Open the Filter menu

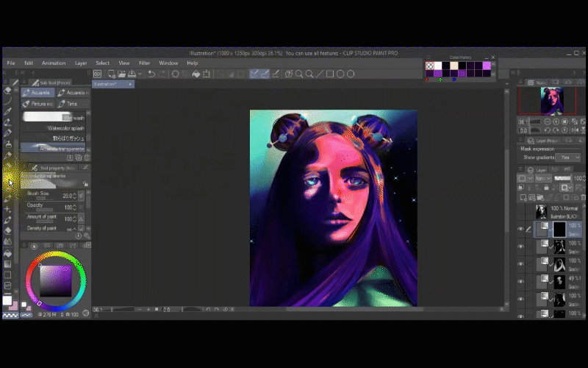click(x=144, y=63)
